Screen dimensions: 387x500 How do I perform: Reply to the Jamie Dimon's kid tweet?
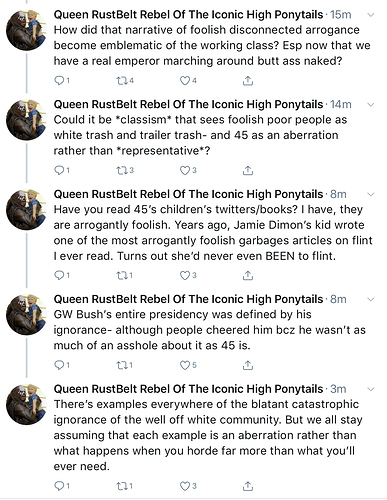(x=62, y=275)
